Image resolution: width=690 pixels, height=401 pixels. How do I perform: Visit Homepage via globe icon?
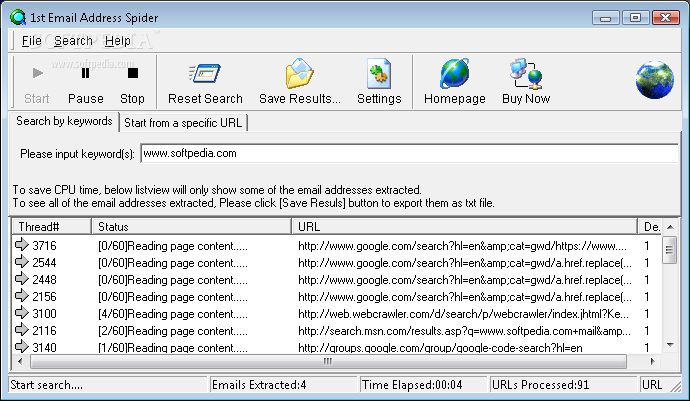pos(455,73)
